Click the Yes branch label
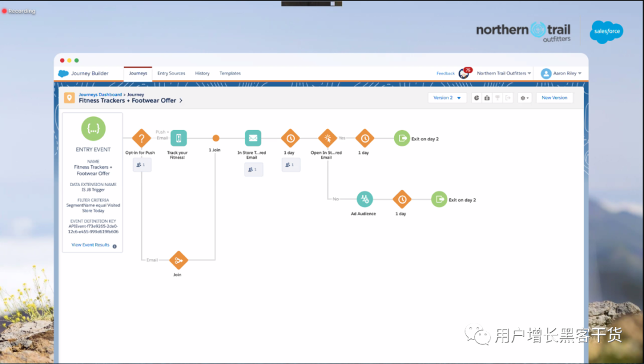This screenshot has width=644, height=364. tap(342, 138)
